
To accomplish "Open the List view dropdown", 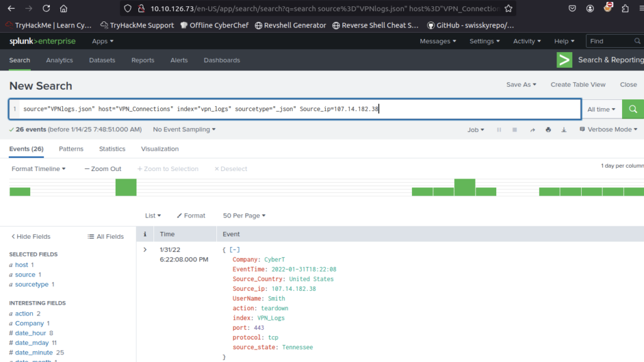I will (x=153, y=216).
